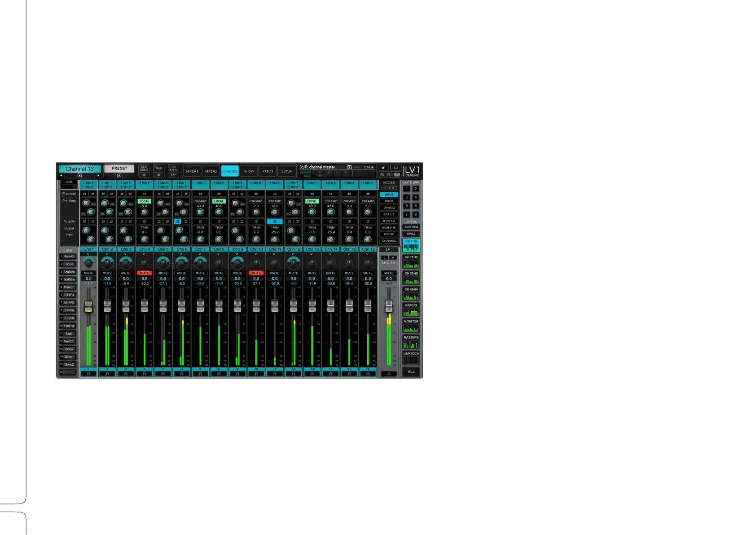Mute the LR master channel
The image size is (756, 535).
point(389,273)
